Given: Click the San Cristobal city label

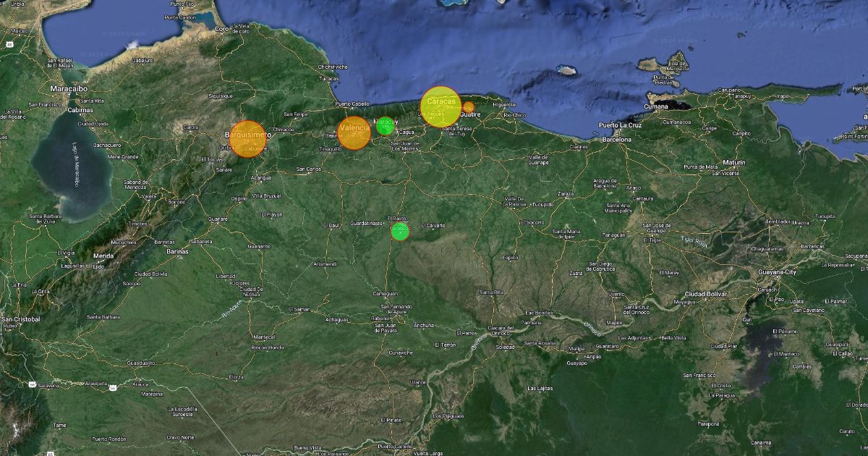Looking at the screenshot, I should tap(20, 318).
